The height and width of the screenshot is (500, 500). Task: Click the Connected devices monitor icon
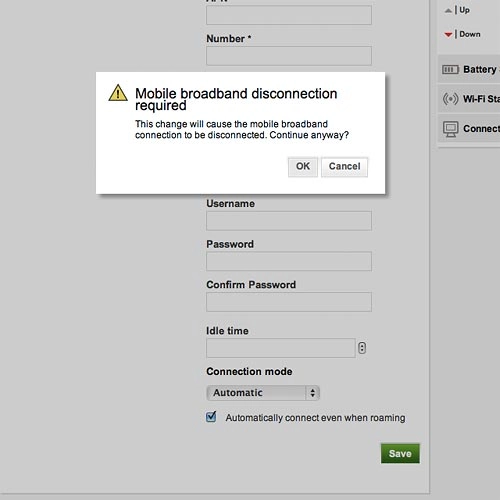coord(450,129)
